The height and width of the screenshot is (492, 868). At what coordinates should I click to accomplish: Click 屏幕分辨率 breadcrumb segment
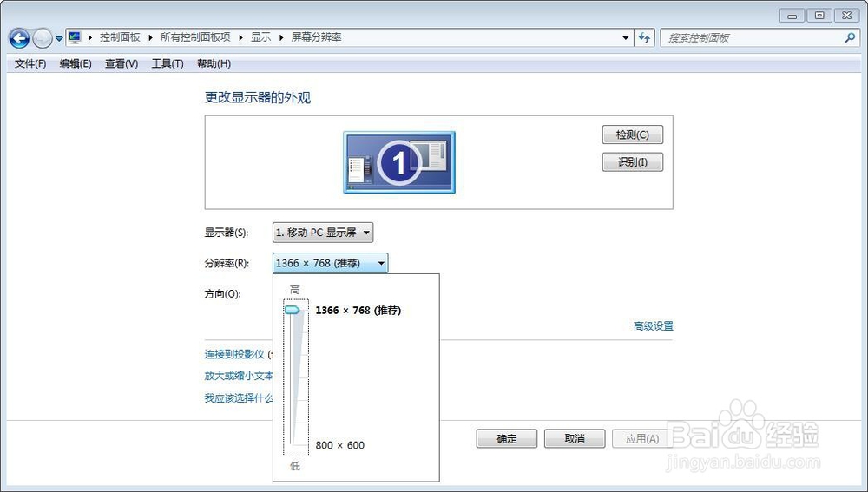[x=317, y=37]
